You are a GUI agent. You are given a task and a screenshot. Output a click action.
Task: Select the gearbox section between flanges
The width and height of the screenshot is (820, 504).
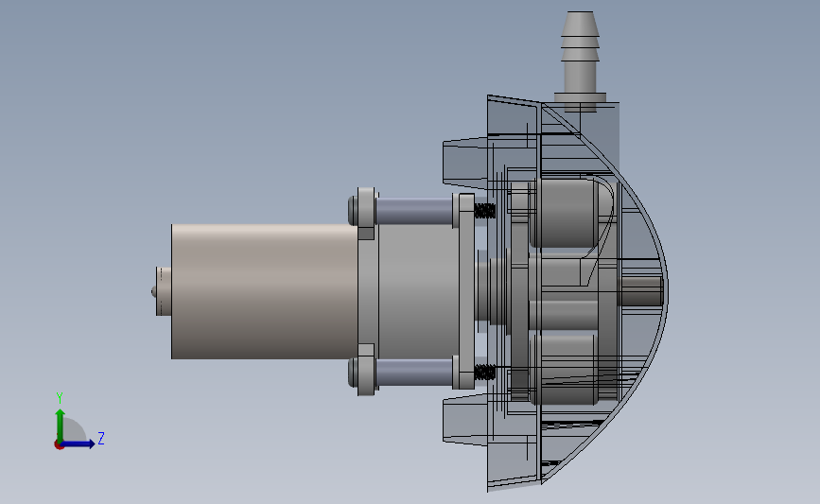click(x=418, y=291)
